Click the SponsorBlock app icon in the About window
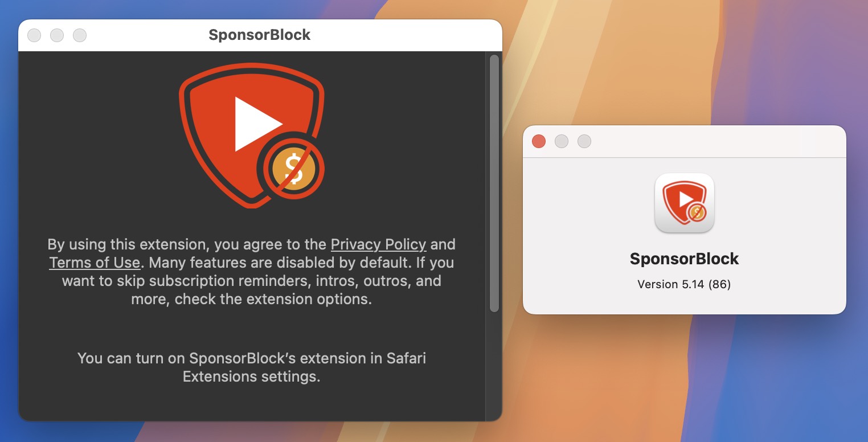The image size is (868, 442). pos(684,203)
